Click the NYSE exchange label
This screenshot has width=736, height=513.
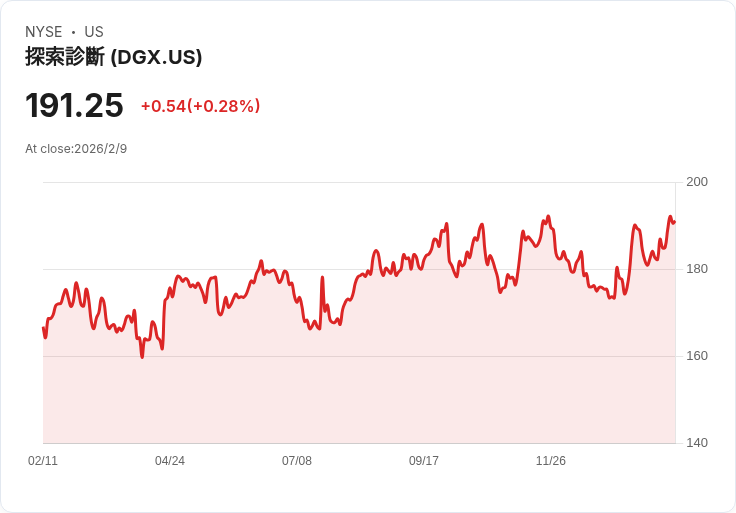click(44, 32)
